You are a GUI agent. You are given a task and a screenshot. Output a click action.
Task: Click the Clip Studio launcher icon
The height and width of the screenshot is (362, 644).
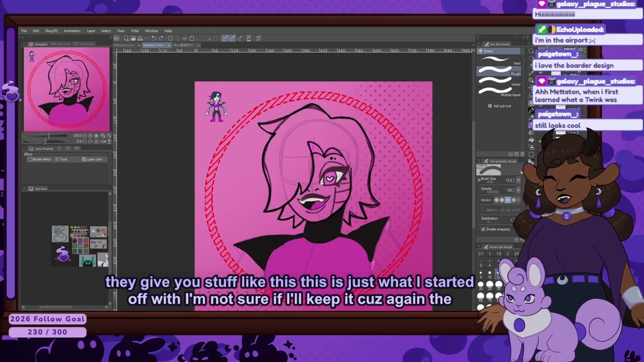116,38
